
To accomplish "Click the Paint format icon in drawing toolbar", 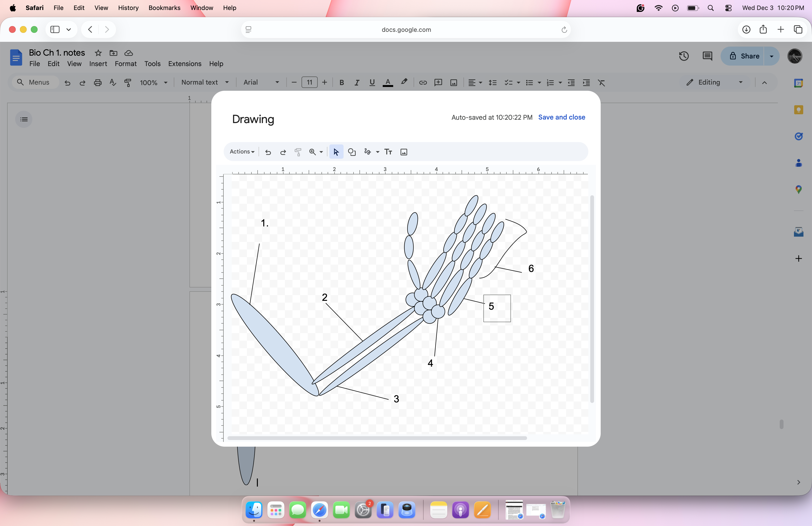I will point(298,152).
